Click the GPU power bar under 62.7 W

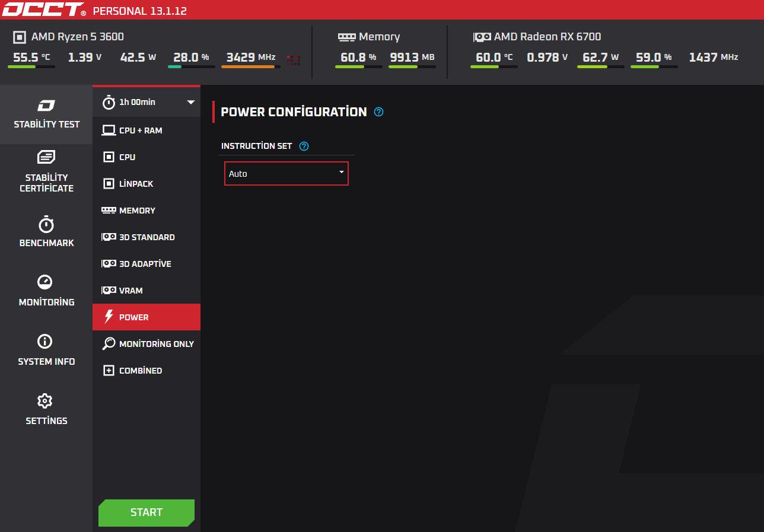click(601, 67)
